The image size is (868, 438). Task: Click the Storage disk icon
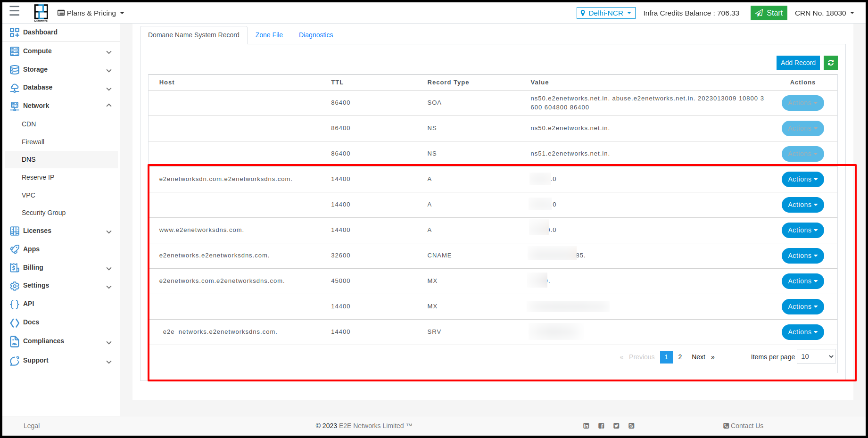15,69
